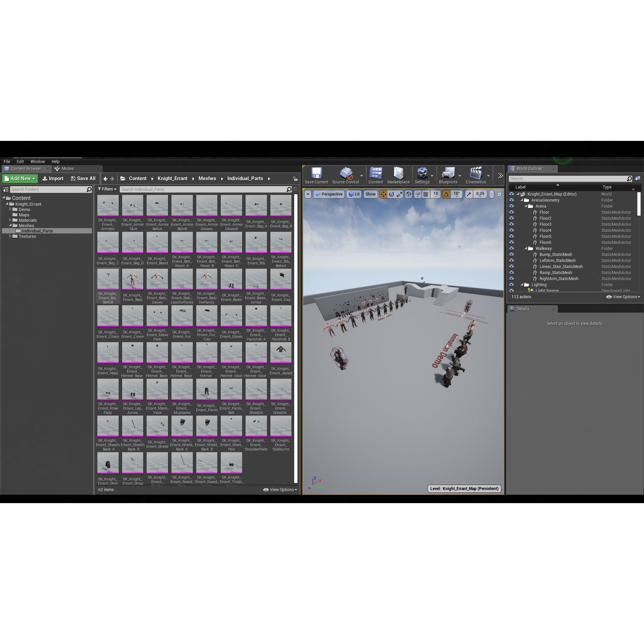Select the scale transform tool in viewport
This screenshot has width=644, height=644.
tap(399, 194)
